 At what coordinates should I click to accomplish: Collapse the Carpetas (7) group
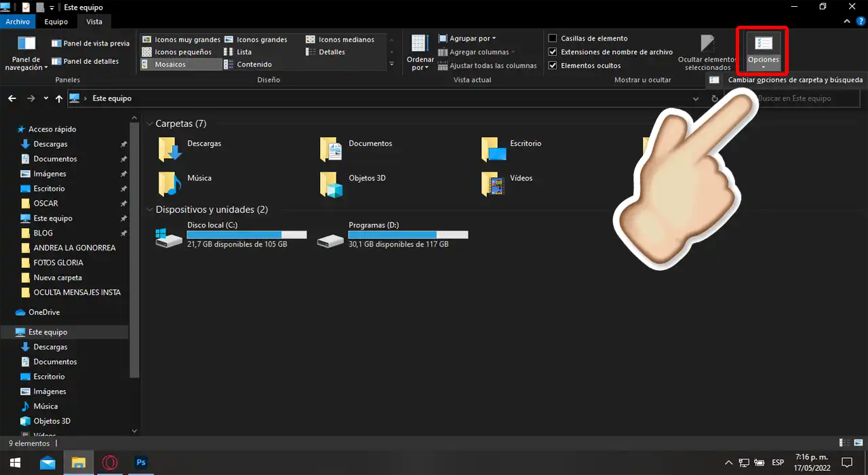tap(149, 123)
